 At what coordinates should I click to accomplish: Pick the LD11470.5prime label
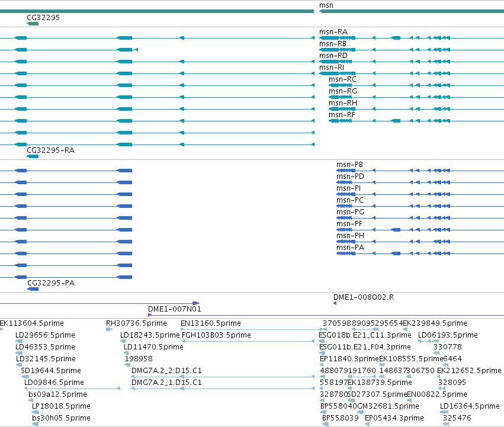tap(153, 347)
